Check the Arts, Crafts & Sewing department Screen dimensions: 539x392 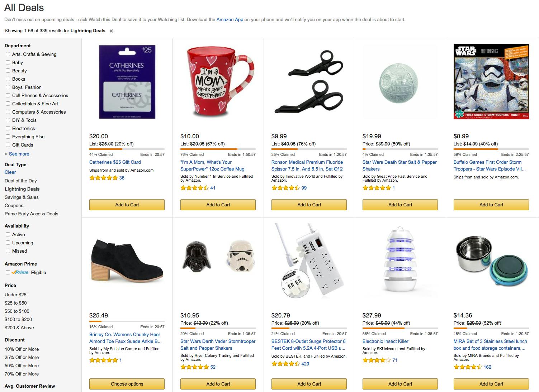pyautogui.click(x=8, y=54)
